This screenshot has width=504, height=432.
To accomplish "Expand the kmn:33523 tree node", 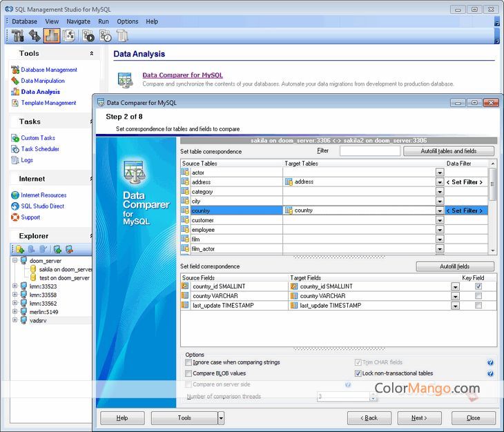I will [x=14, y=286].
